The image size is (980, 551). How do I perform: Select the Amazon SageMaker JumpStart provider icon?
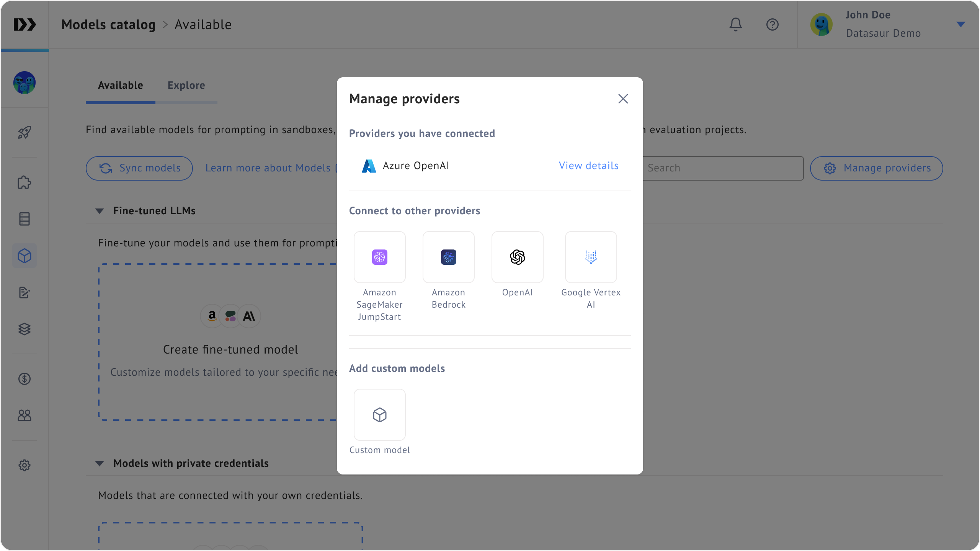click(379, 257)
